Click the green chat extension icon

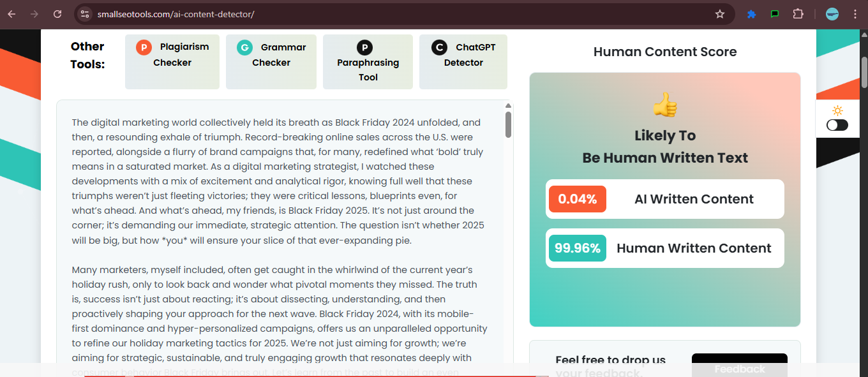pos(775,14)
